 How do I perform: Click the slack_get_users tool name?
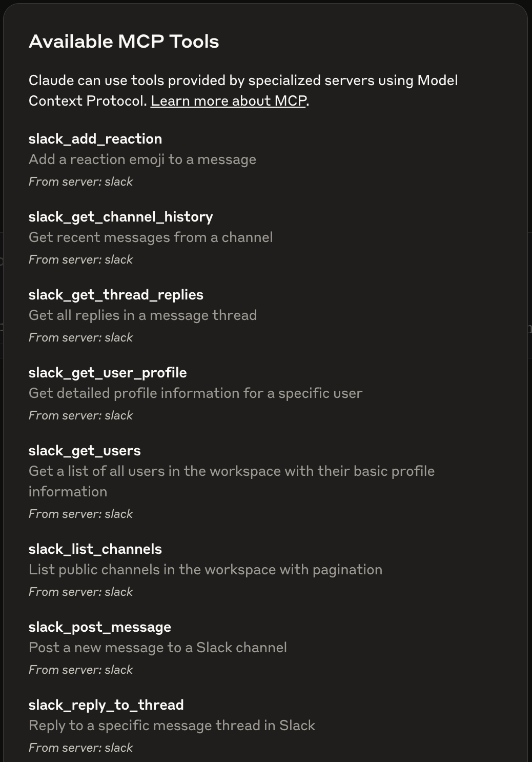(85, 451)
